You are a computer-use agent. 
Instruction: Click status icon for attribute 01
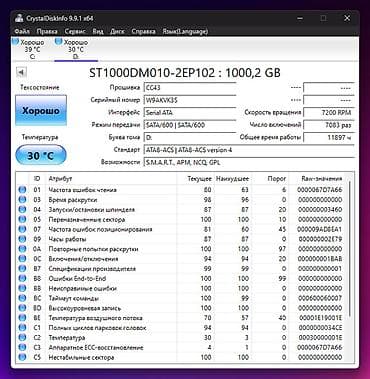pyautogui.click(x=22, y=190)
